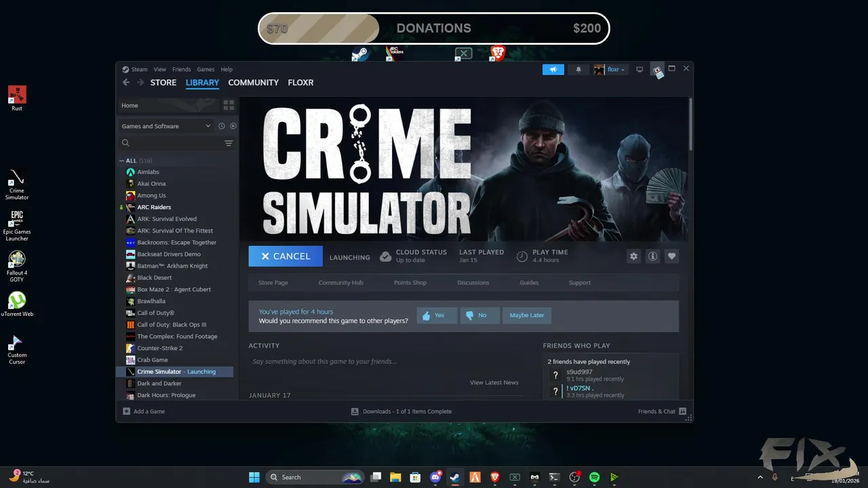Open the game info icon
Screen dimensions: 868x488
click(653, 256)
